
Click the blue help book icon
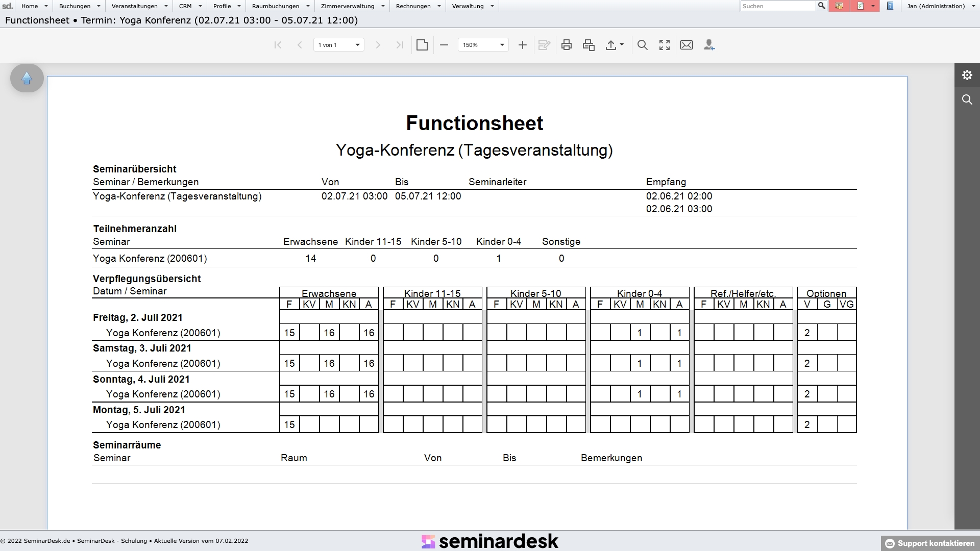890,6
